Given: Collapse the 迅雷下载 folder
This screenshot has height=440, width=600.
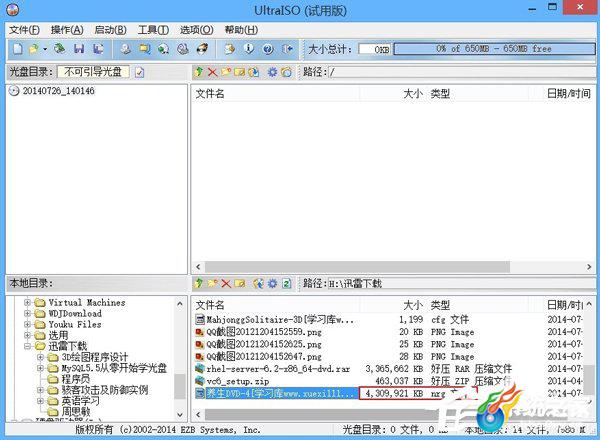Looking at the screenshot, I should (x=27, y=346).
